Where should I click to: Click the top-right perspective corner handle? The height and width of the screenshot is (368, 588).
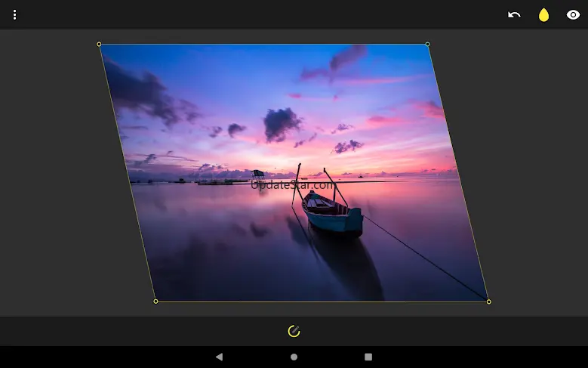427,45
